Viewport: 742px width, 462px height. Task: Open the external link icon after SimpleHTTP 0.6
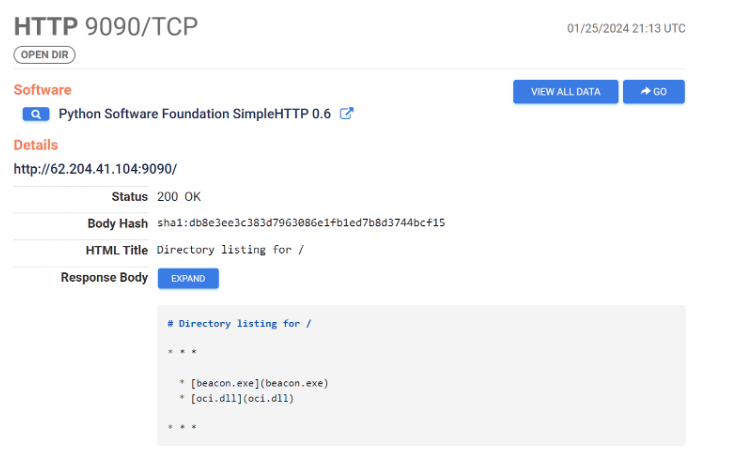[x=347, y=114]
